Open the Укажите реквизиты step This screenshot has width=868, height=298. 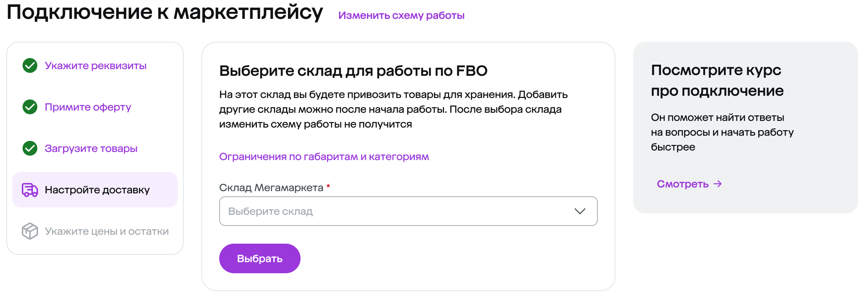(x=95, y=66)
